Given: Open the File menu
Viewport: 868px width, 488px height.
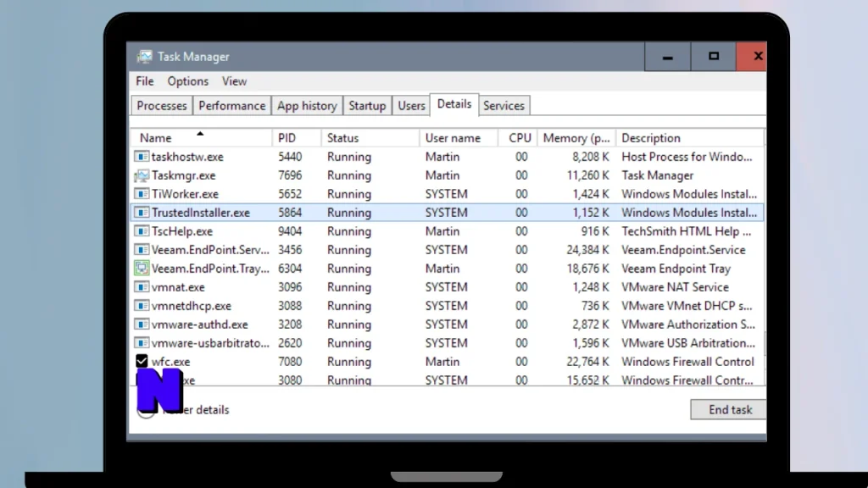Looking at the screenshot, I should (x=144, y=81).
